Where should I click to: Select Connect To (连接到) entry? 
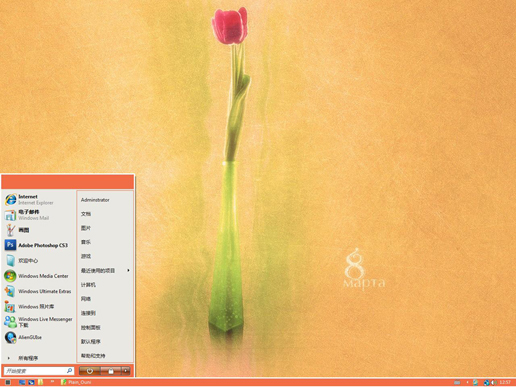[105, 313]
